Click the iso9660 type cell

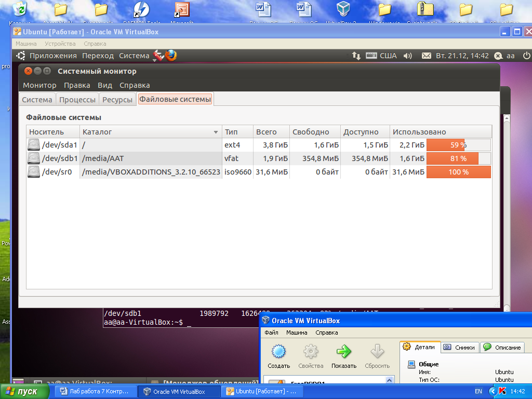pos(237,172)
